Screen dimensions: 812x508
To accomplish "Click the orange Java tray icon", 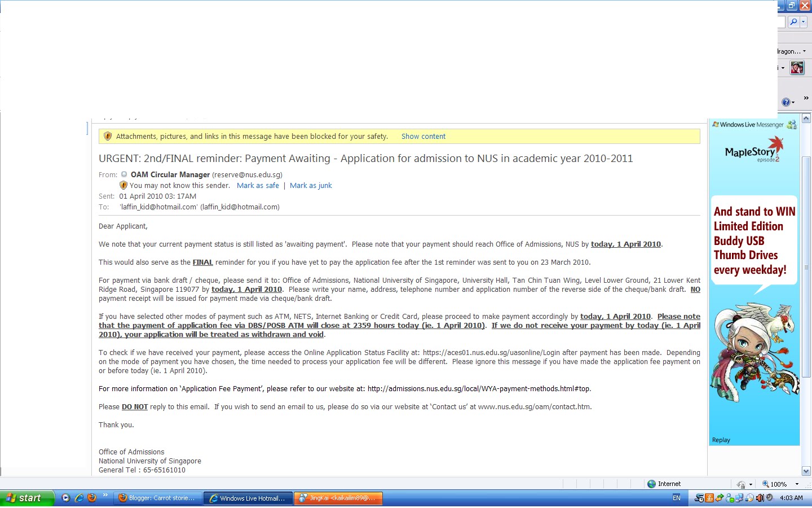I will [709, 498].
